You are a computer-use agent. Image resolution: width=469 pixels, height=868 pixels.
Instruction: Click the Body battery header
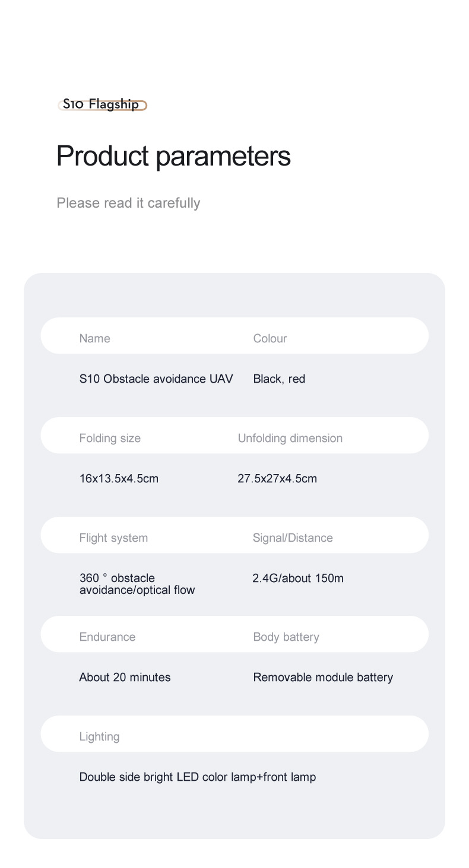[x=286, y=637]
